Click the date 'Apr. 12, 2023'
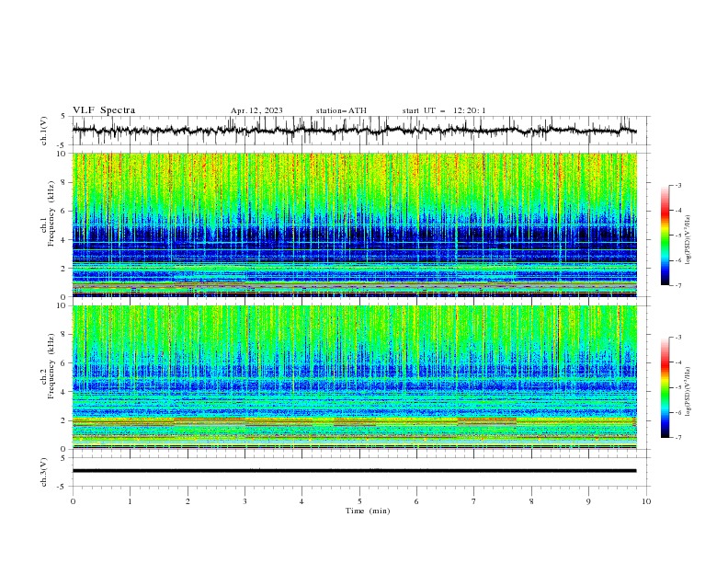728x563 pixels. [x=256, y=110]
